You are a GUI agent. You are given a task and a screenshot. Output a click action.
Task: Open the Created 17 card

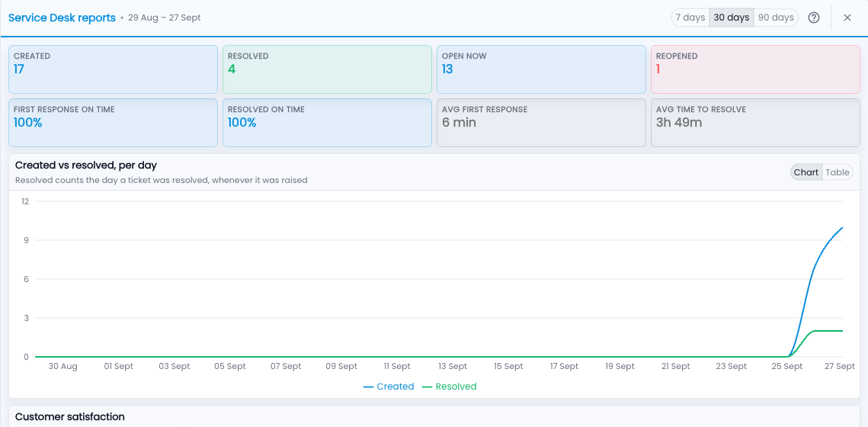[x=113, y=69]
